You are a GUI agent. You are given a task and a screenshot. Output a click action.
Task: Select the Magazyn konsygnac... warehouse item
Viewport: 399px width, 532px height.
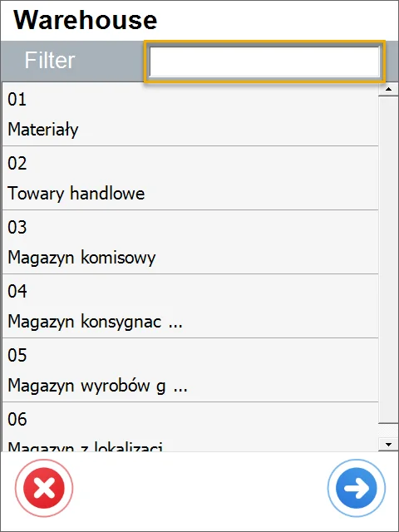click(x=190, y=306)
